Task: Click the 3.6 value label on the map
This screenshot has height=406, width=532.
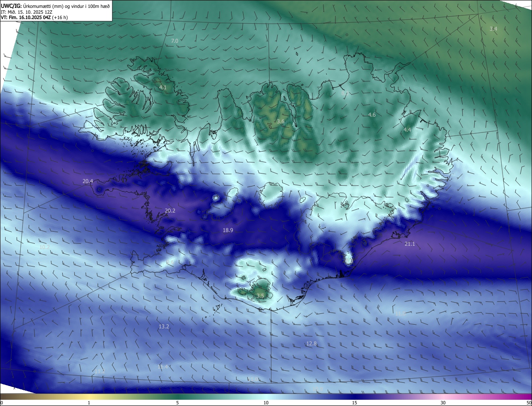Action: coord(281,121)
